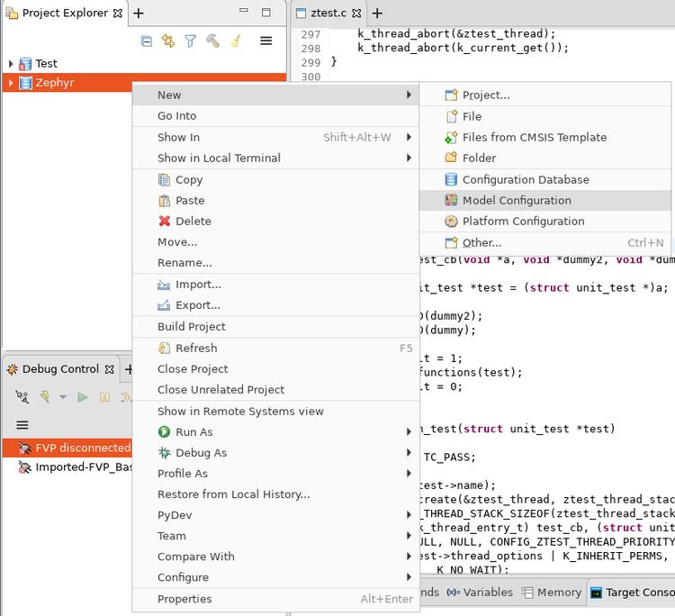Click the connect-to-target icon in Debug Control

22,397
